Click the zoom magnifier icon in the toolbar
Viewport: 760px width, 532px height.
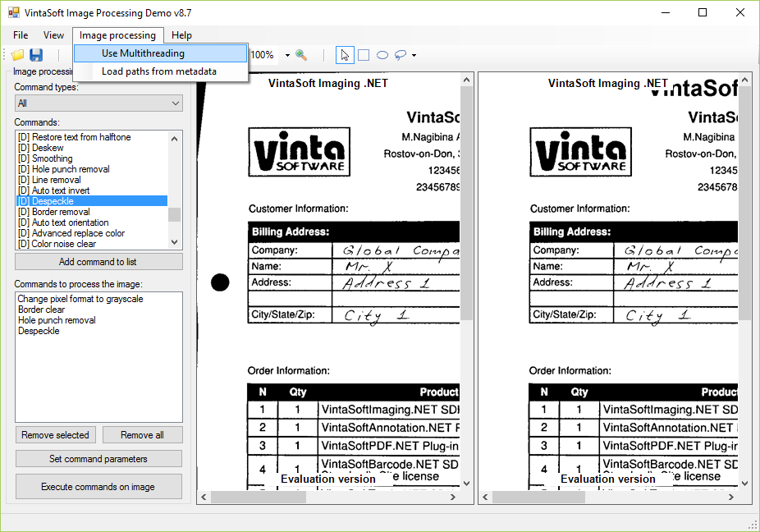pos(301,55)
